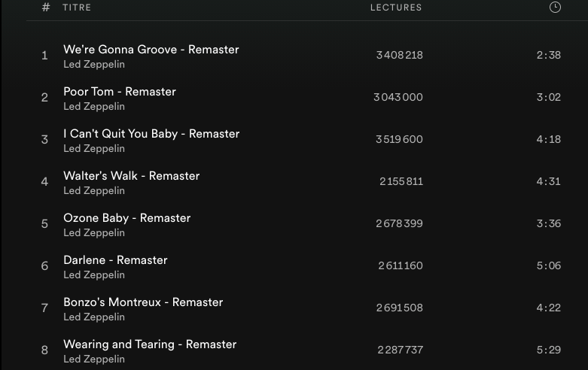Click the # column header

[x=46, y=8]
